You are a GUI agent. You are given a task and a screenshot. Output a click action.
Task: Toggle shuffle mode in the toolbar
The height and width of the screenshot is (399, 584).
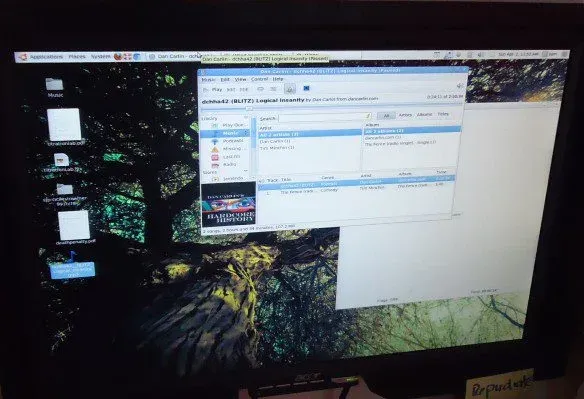tap(273, 89)
